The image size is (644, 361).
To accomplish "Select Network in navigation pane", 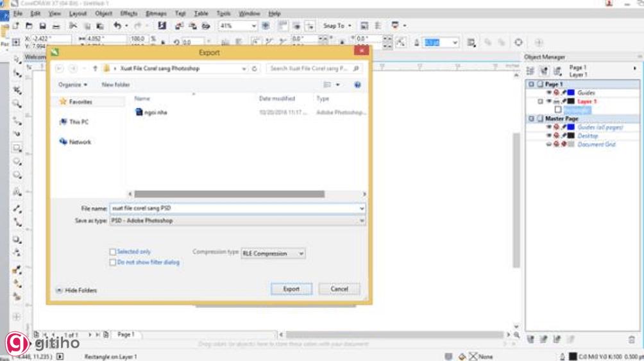I will click(75, 142).
